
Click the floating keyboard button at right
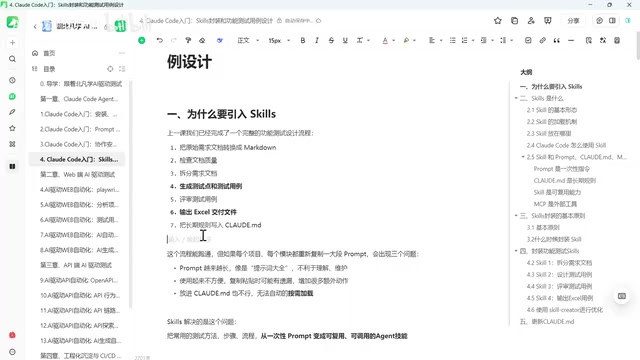pyautogui.click(x=622, y=296)
